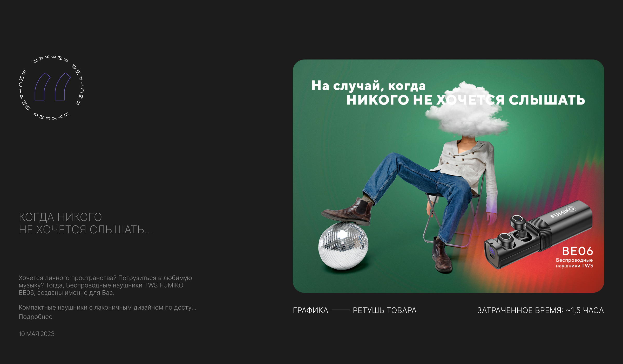Click the 'BE06' model name on banner

(x=577, y=251)
